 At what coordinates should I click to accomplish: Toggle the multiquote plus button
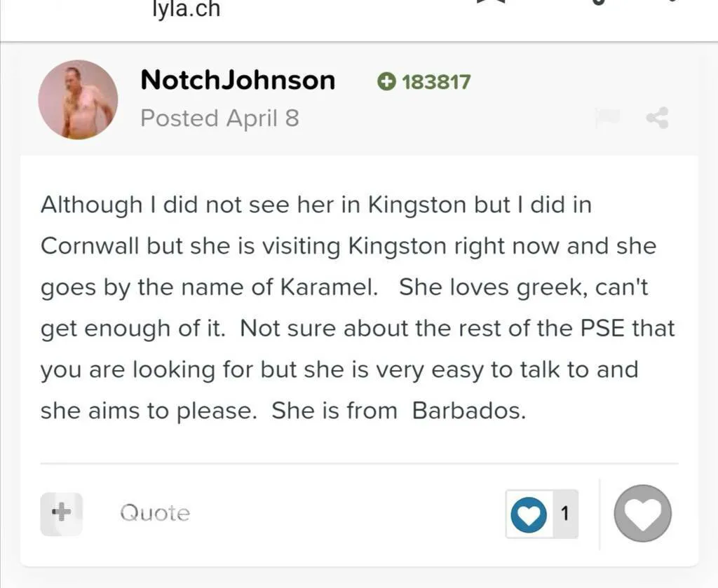pos(61,514)
